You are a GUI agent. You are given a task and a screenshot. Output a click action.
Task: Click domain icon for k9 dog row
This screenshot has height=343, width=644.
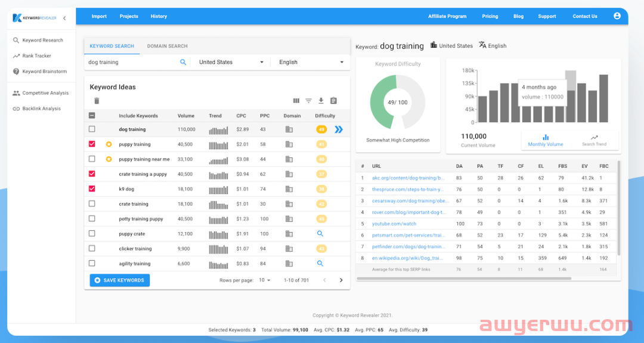pyautogui.click(x=289, y=189)
